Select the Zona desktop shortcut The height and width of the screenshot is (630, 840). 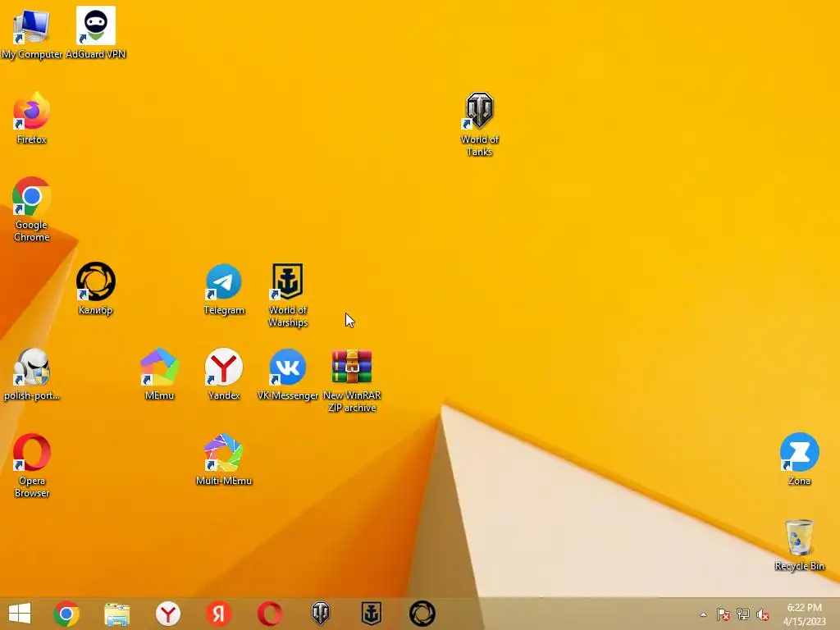click(799, 459)
